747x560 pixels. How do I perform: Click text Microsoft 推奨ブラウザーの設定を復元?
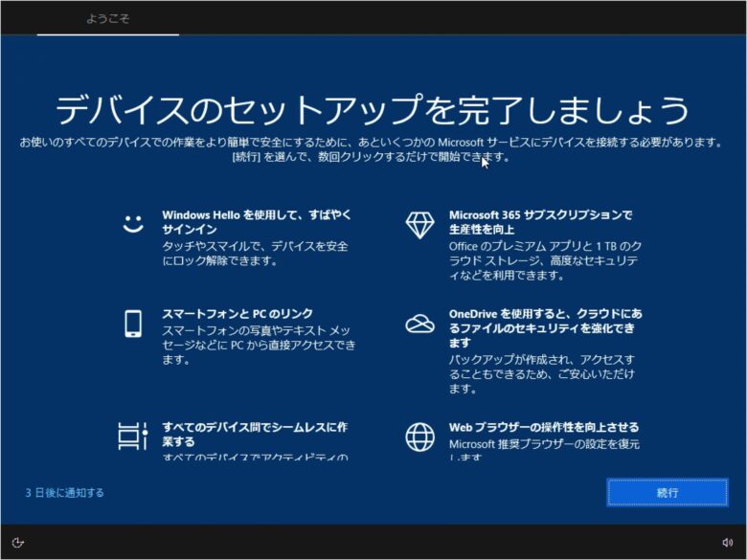(x=544, y=444)
